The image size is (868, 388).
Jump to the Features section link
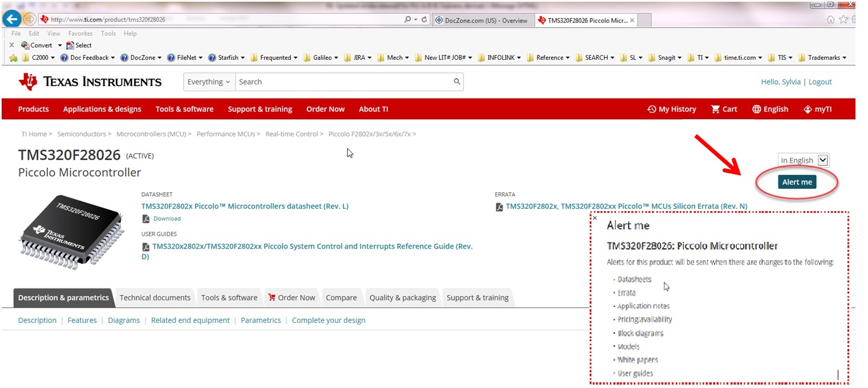pos(82,321)
